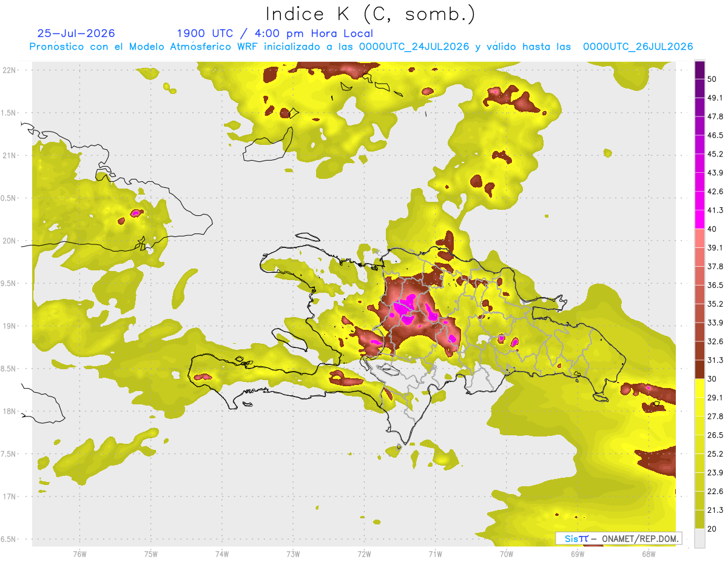Click the chart title 'Indice K (C, somb.)'
Screen dimensions: 728x562
371,14
